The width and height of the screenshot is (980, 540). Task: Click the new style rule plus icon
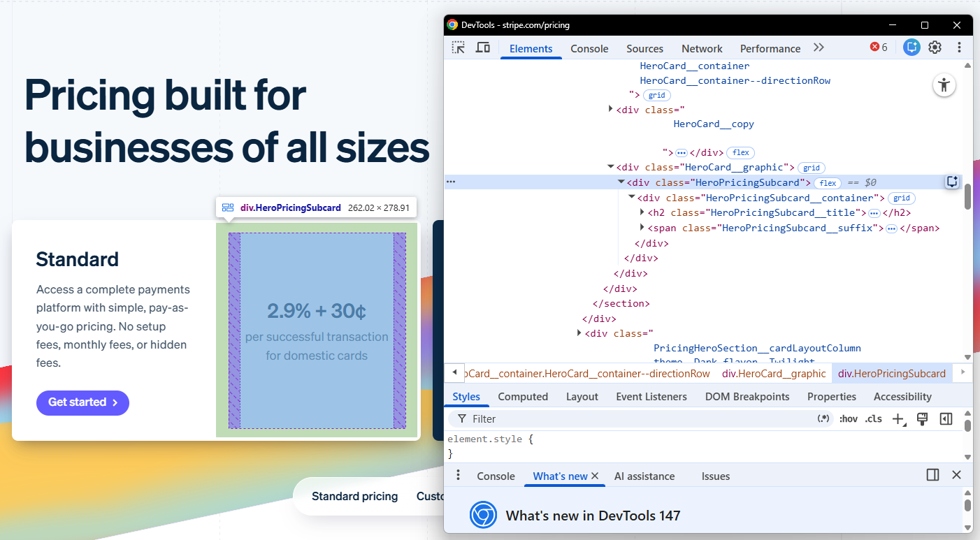[x=899, y=418]
